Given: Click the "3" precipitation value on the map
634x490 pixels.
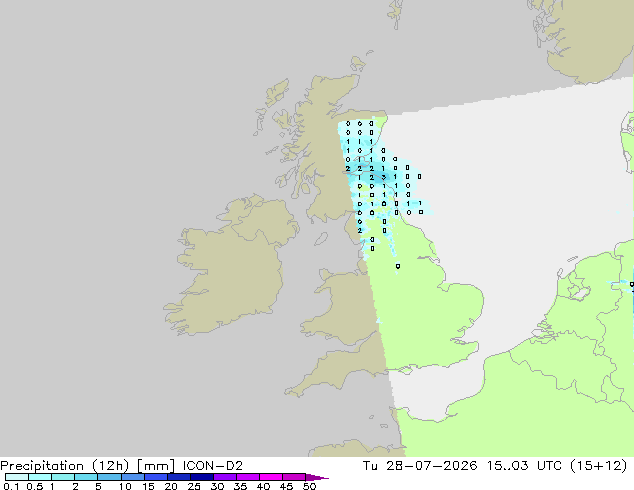Looking at the screenshot, I should point(384,177).
